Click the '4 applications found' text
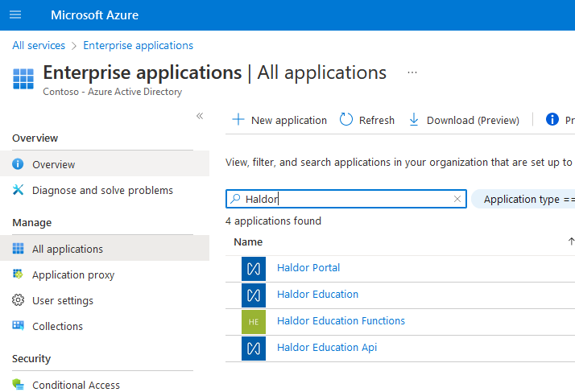 pos(273,221)
